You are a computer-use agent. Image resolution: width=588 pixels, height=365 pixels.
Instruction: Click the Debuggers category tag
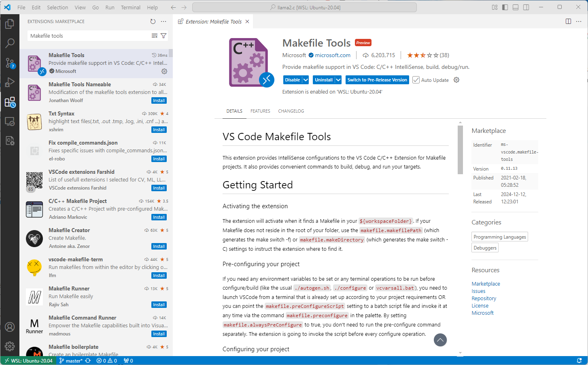coord(485,248)
